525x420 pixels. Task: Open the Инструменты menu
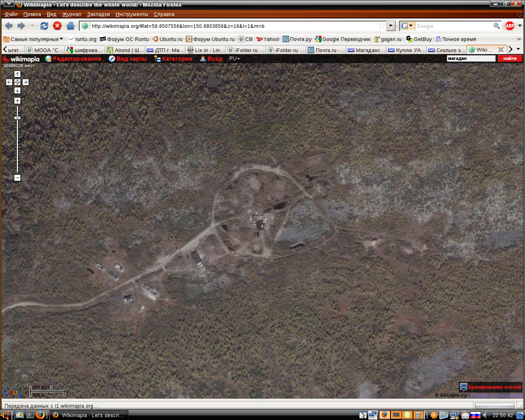132,14
